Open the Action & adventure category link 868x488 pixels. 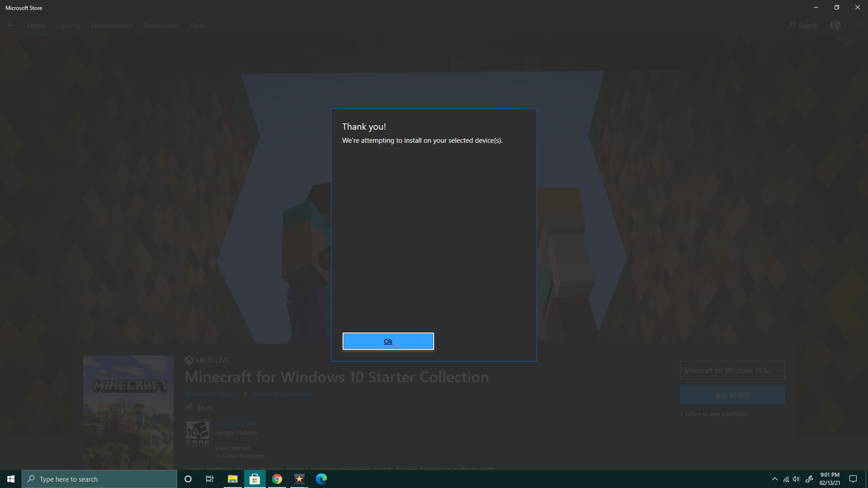click(x=282, y=394)
